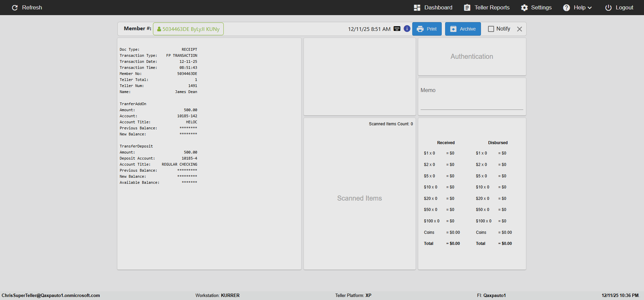Click the REGULAR CHECKING account title
Viewport: 644px width, 300px height.
179,164
